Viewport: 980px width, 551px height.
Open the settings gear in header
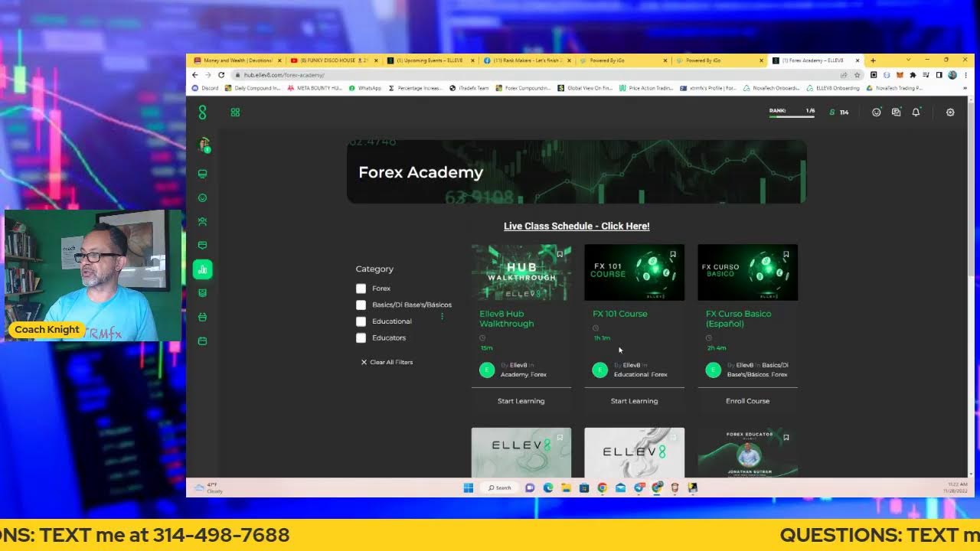coord(950,112)
